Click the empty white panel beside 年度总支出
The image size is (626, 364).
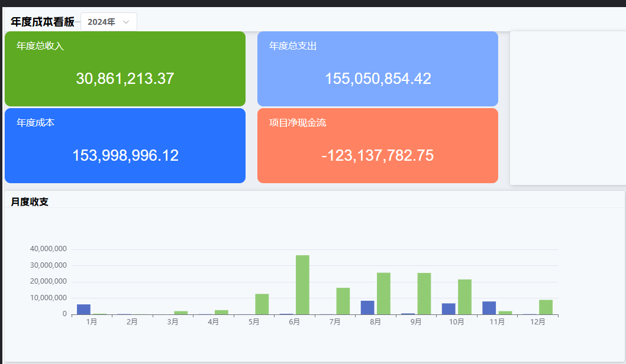click(567, 108)
